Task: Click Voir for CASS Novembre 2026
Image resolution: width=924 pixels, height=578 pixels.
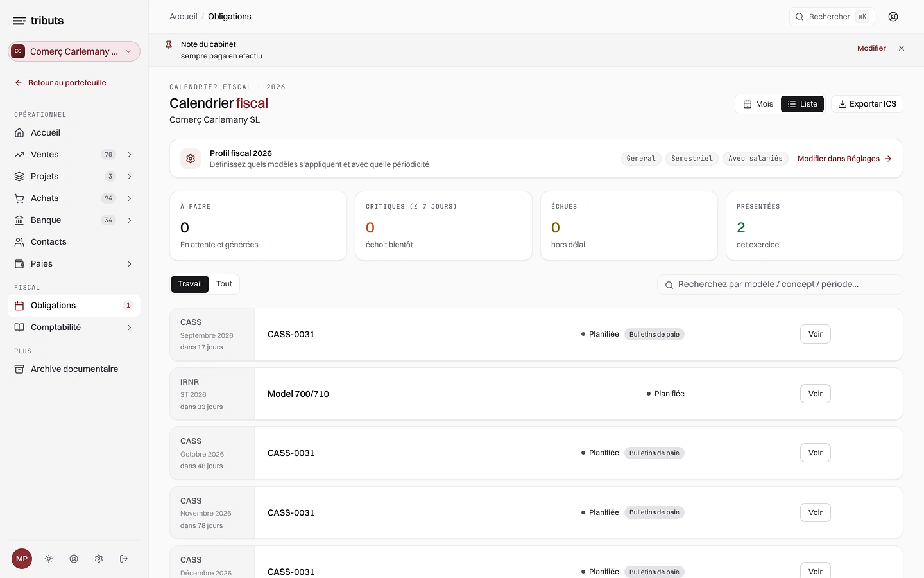Action: point(816,512)
